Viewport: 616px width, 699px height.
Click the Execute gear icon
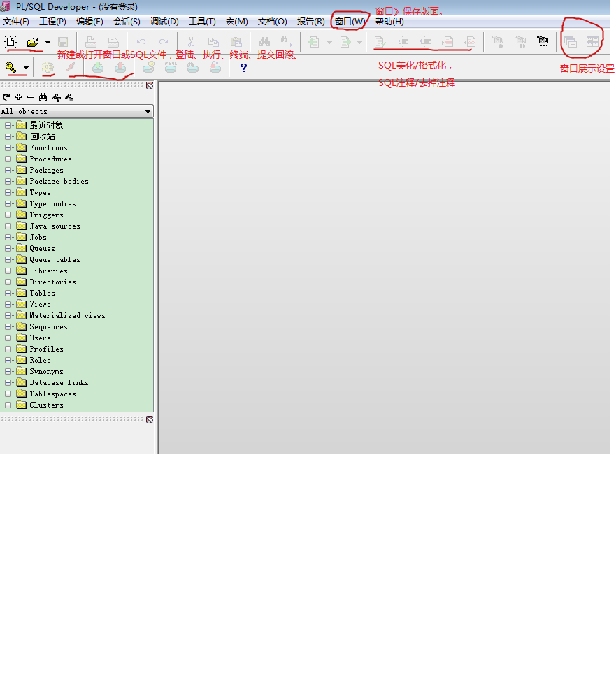pyautogui.click(x=48, y=68)
